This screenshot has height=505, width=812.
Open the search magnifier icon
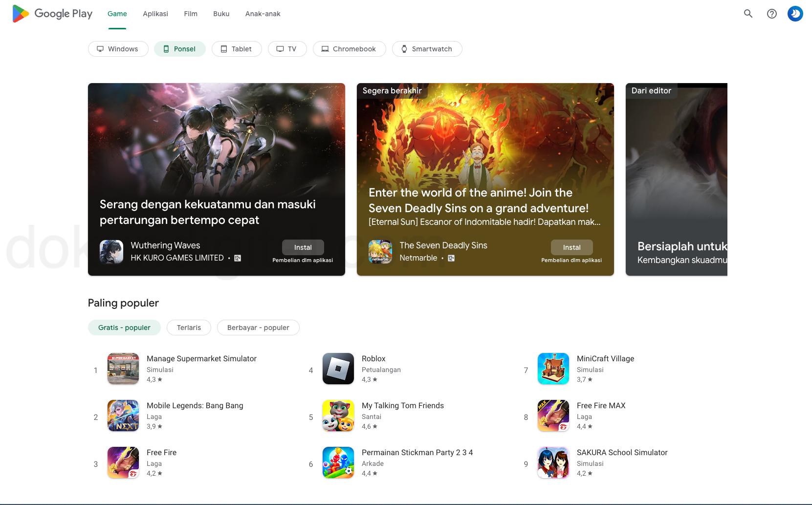[x=748, y=14]
